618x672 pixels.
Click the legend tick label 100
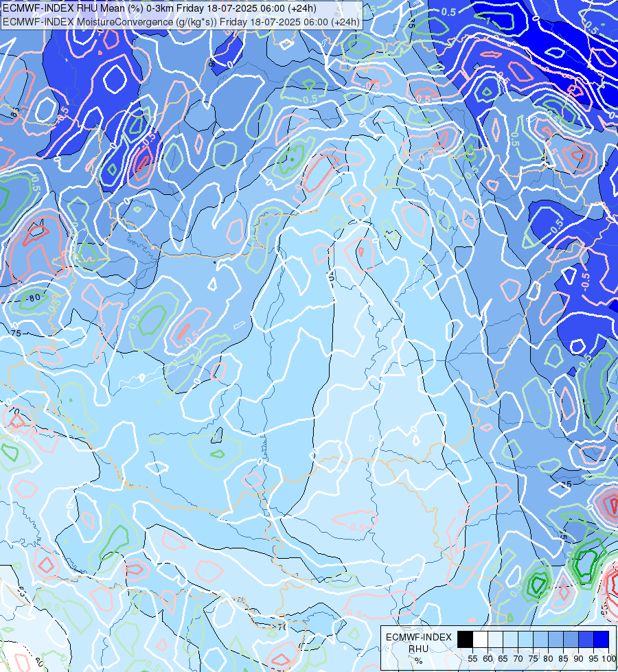click(x=609, y=659)
